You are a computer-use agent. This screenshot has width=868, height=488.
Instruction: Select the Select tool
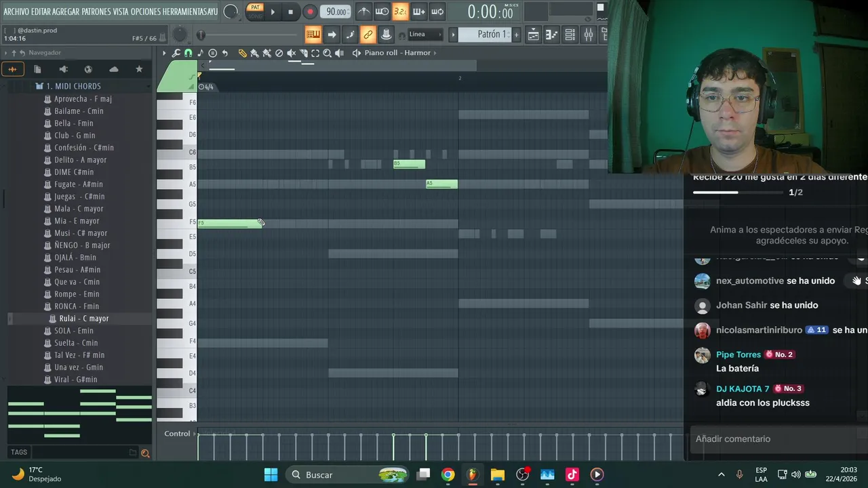click(315, 53)
